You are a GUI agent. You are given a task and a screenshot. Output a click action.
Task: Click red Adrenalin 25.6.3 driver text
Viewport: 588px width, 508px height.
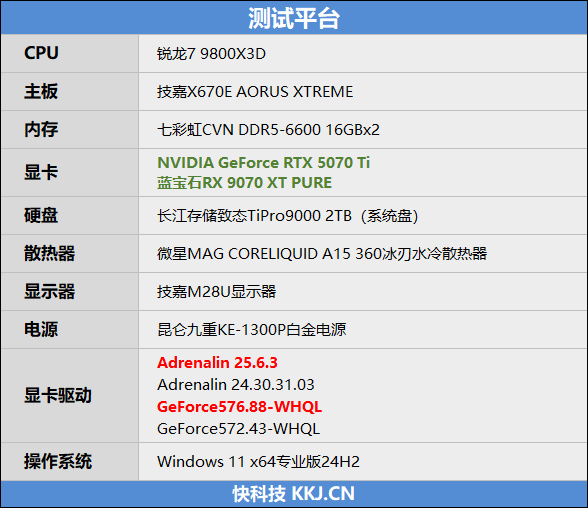click(x=217, y=363)
